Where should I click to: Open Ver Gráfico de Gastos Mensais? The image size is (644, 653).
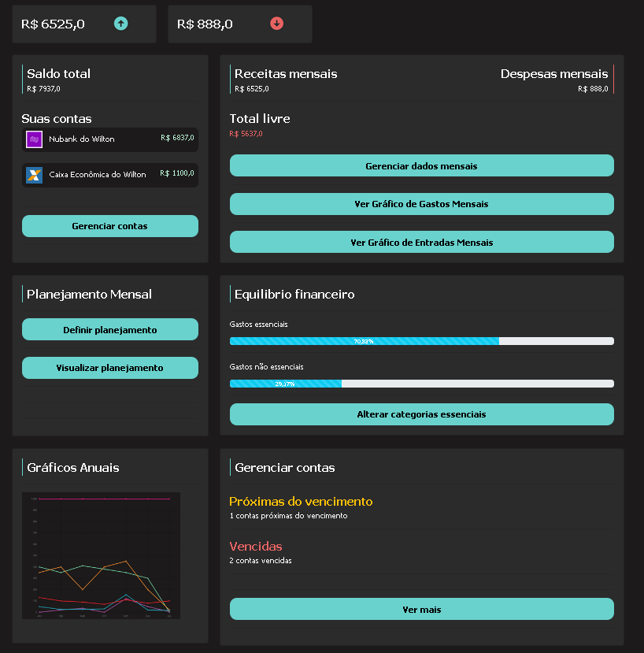coord(421,203)
